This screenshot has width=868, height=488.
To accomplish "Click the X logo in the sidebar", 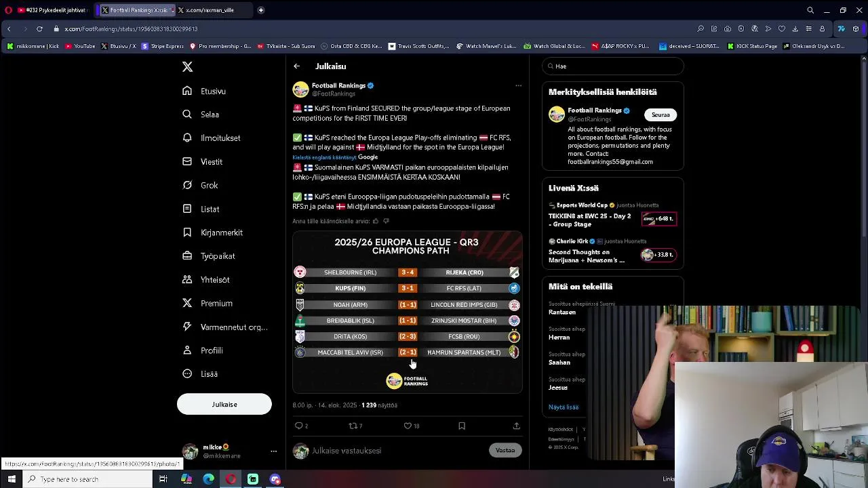I will 187,66.
